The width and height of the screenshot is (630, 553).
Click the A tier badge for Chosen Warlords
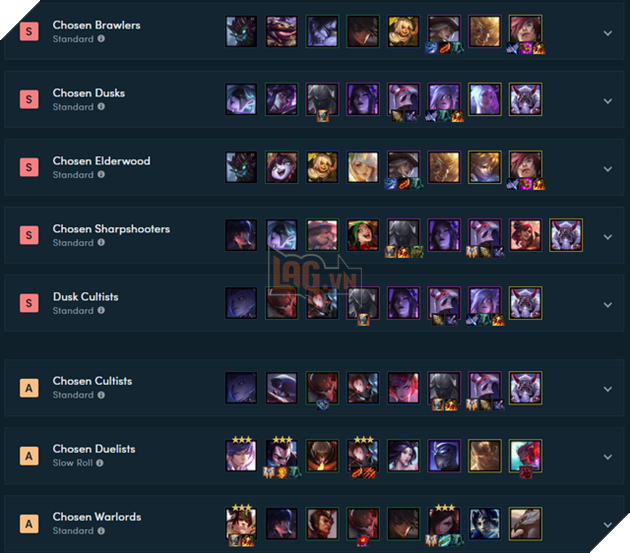pos(29,524)
